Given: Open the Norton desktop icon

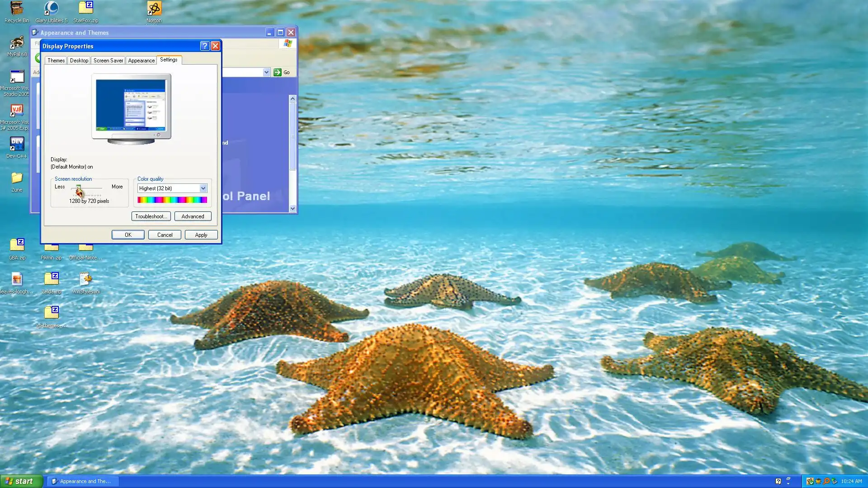Looking at the screenshot, I should (x=154, y=9).
